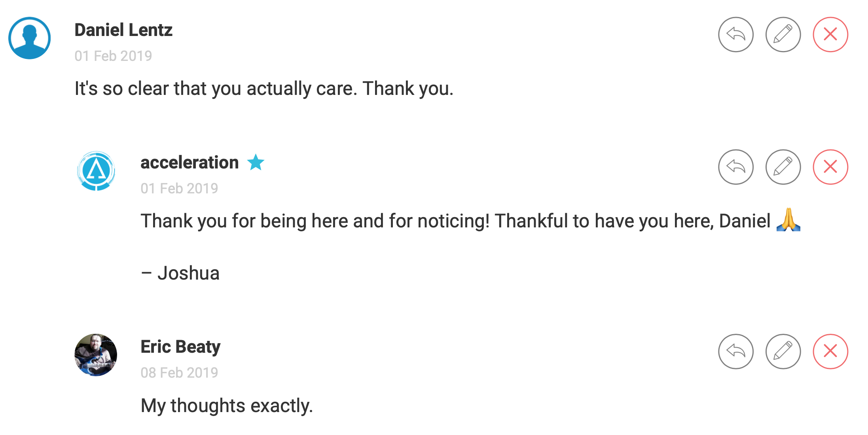This screenshot has height=435, width=868.
Task: Click Daniel Lentz's 01 Feb 2019 date
Action: pos(113,56)
